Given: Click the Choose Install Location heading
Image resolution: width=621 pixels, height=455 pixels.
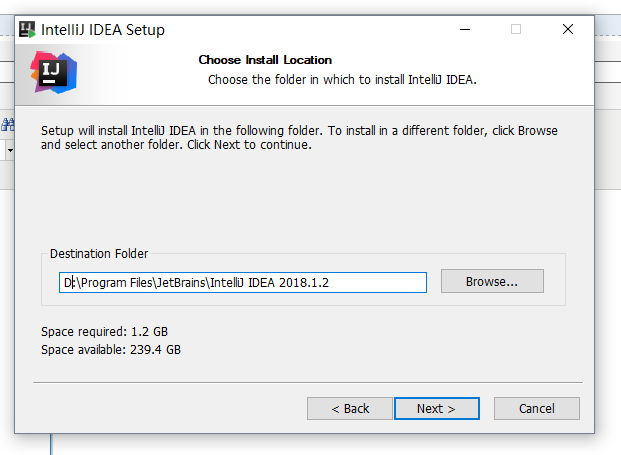Looking at the screenshot, I should 265,60.
